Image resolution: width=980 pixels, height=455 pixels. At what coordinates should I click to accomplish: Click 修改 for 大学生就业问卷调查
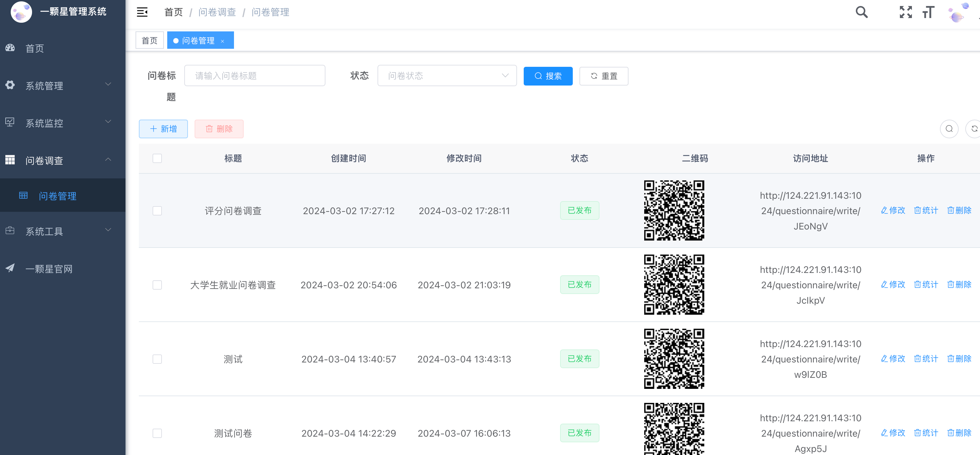(893, 284)
